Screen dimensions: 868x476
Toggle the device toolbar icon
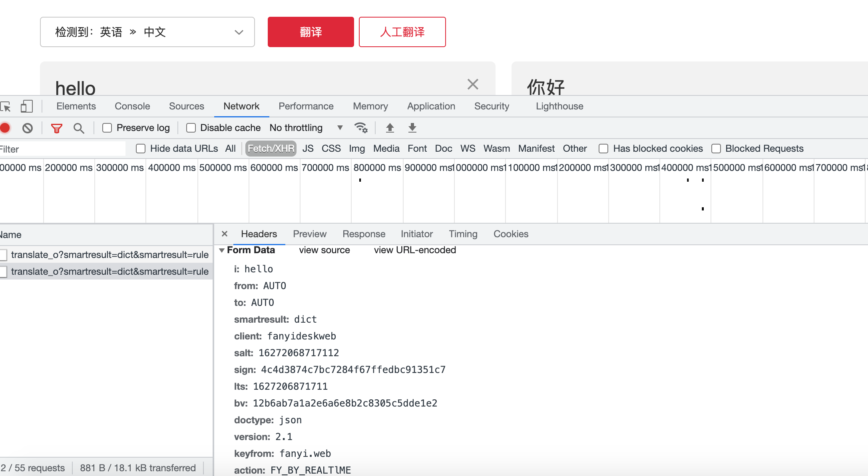coord(26,106)
